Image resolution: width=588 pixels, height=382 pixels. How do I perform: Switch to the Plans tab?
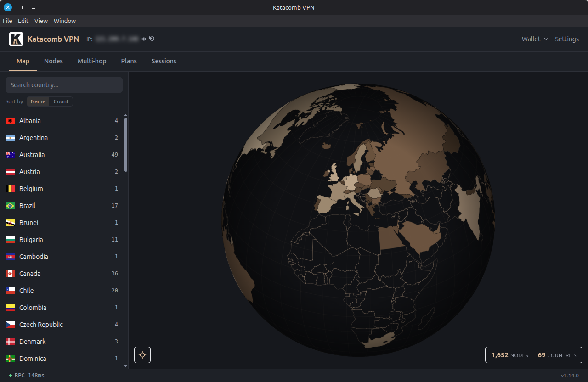click(129, 61)
